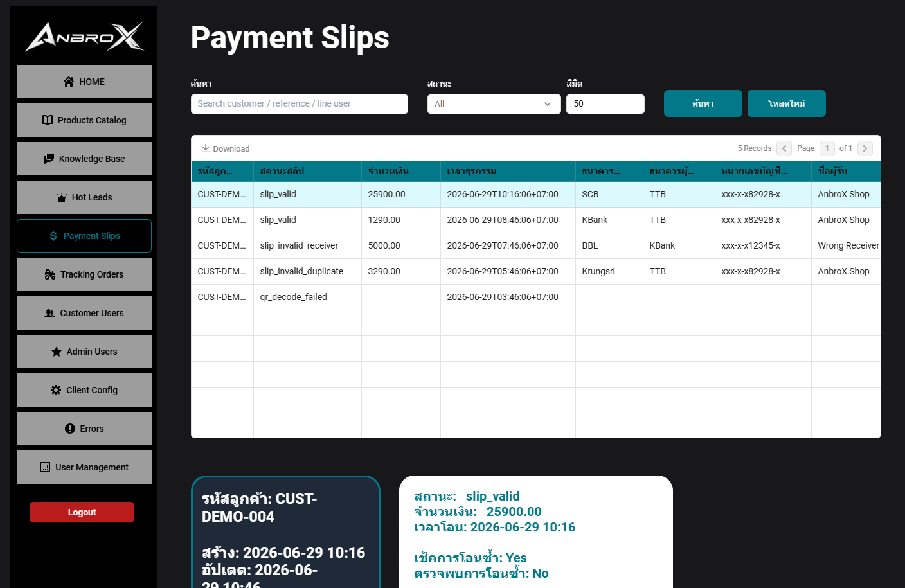Click the ค้นหา search button

point(703,103)
